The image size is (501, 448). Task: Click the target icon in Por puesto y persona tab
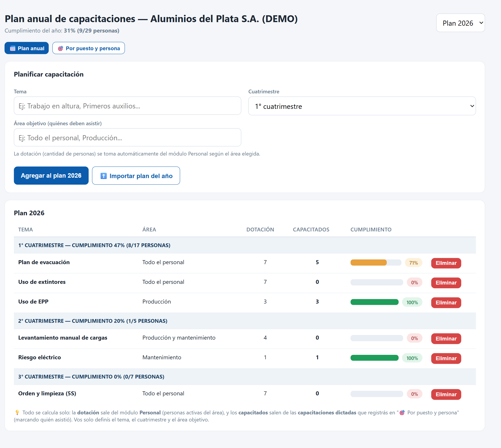pos(61,48)
